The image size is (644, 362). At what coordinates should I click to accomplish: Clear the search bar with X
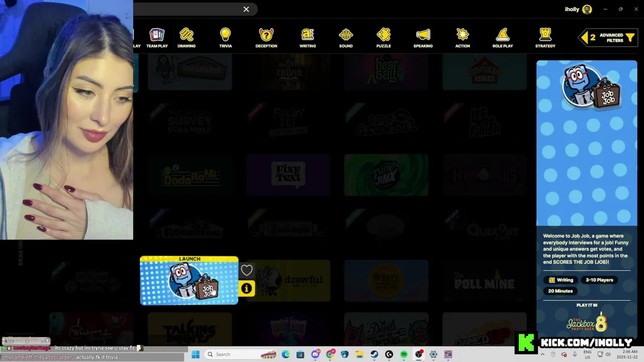(246, 9)
